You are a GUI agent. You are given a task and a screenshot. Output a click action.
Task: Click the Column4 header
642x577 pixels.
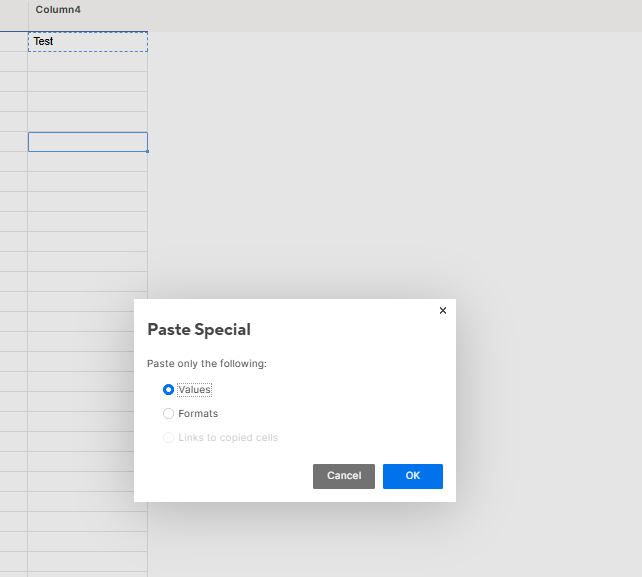tap(58, 9)
